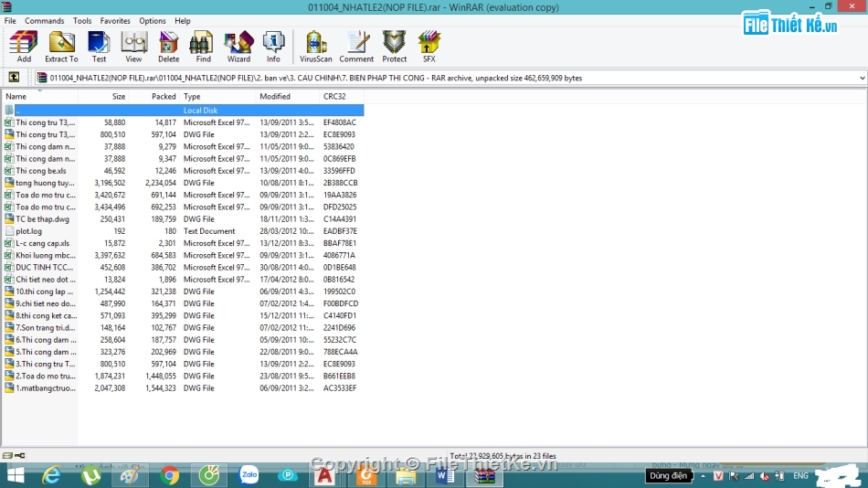This screenshot has height=488, width=868.
Task: Open the View toolbar icon
Action: pos(133,47)
